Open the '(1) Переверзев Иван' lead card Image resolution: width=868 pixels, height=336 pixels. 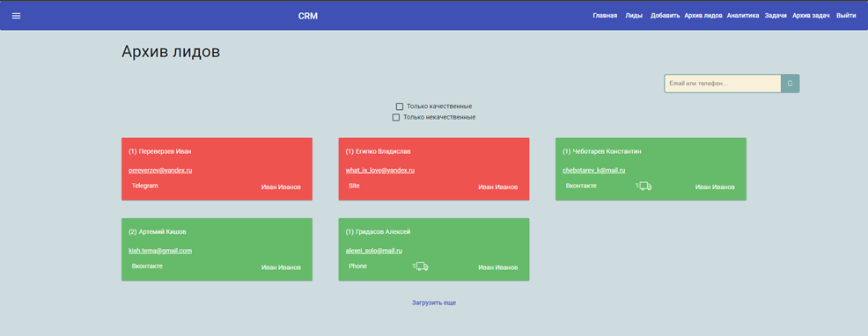tap(217, 169)
